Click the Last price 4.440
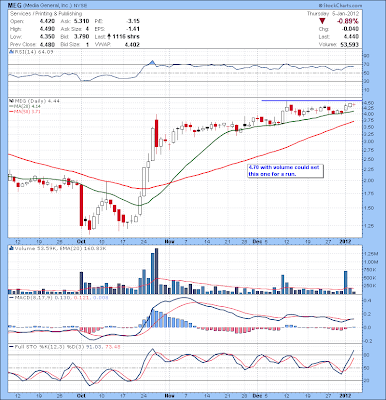The height and width of the screenshot is (400, 386). pos(352,37)
